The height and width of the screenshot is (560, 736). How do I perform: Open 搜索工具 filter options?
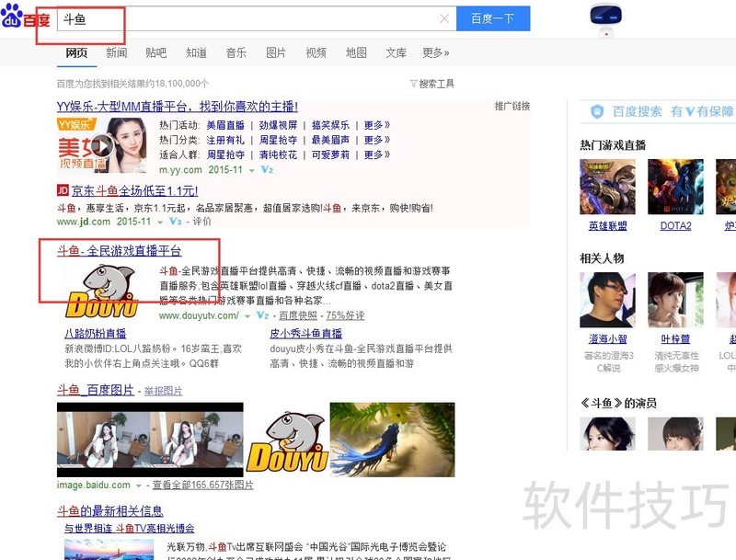[431, 84]
